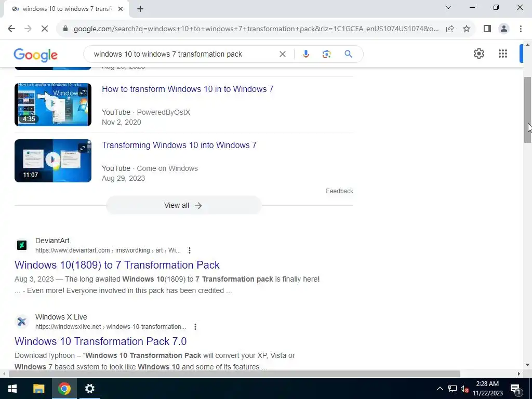Open 'Transforming Windows 10 into Windows 7' video
Screen dimensions: 532x399
(179, 145)
